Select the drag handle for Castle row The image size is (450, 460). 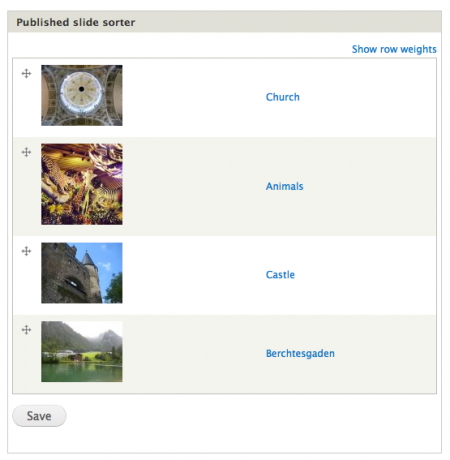coord(26,251)
